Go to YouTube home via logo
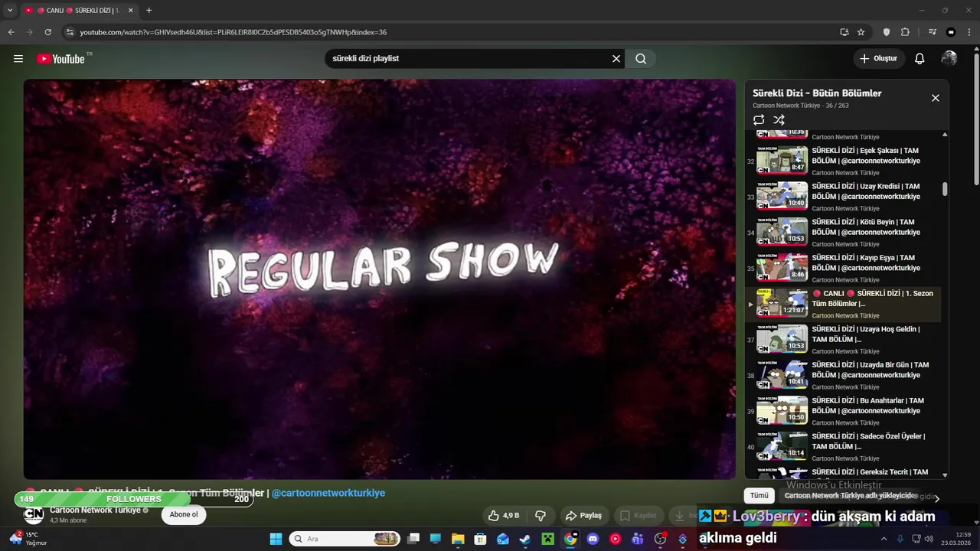Viewport: 980px width, 551px height. 60,58
